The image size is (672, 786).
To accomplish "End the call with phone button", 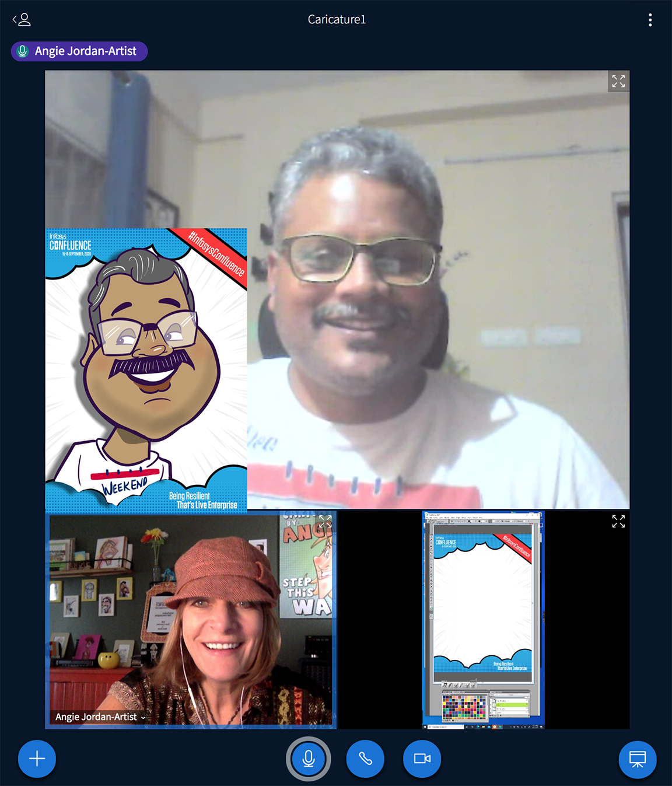I will point(365,759).
